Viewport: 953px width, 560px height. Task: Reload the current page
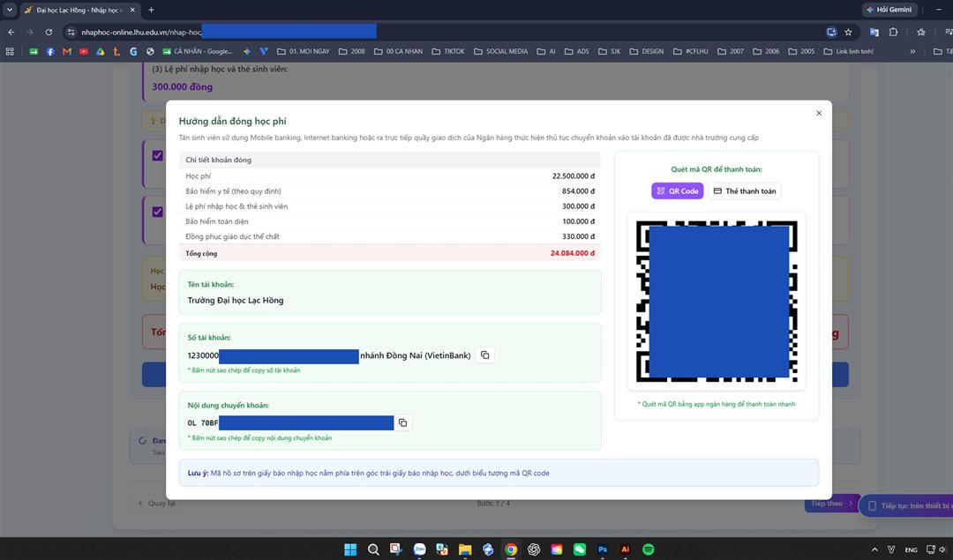click(x=49, y=33)
